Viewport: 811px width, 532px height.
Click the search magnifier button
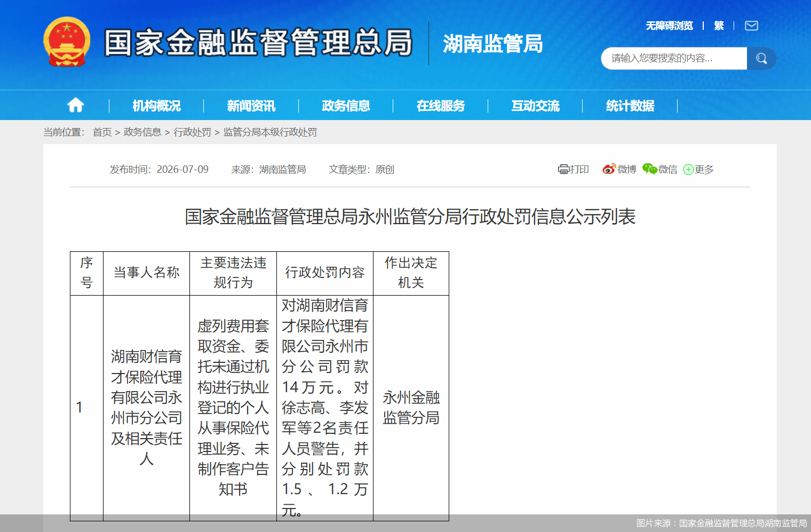pos(761,58)
